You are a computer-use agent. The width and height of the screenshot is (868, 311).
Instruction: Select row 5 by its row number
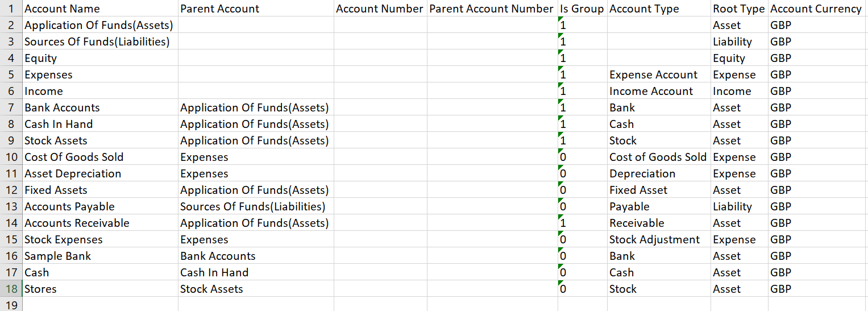[11, 74]
